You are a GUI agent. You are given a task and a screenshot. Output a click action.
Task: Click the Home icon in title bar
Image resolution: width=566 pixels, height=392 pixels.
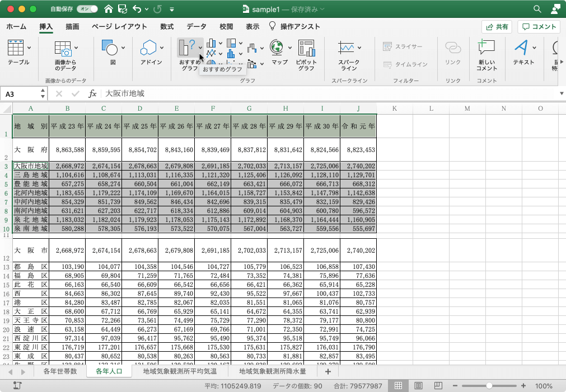tap(108, 9)
